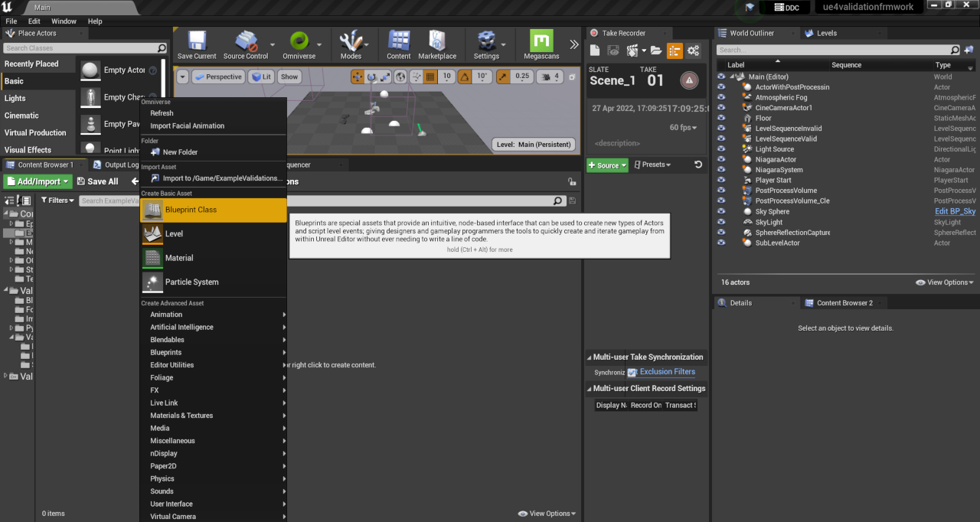Click the Edit BP_Sky link
This screenshot has height=522, width=980.
[955, 211]
